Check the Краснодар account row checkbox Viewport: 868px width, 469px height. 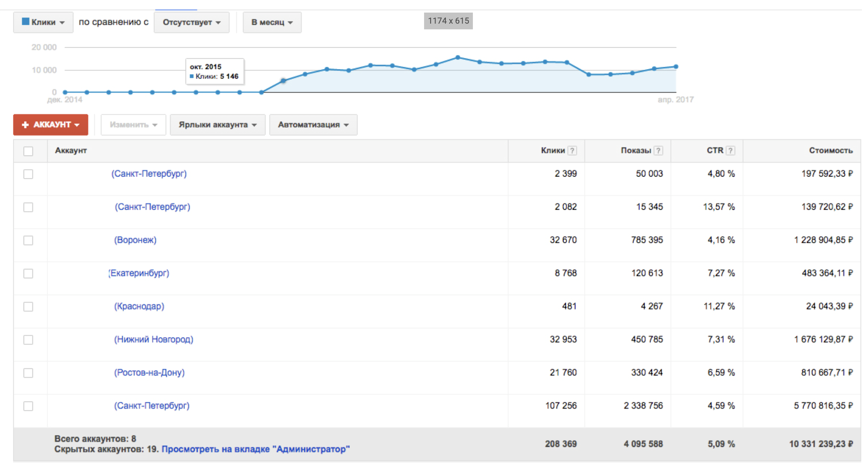pos(28,307)
